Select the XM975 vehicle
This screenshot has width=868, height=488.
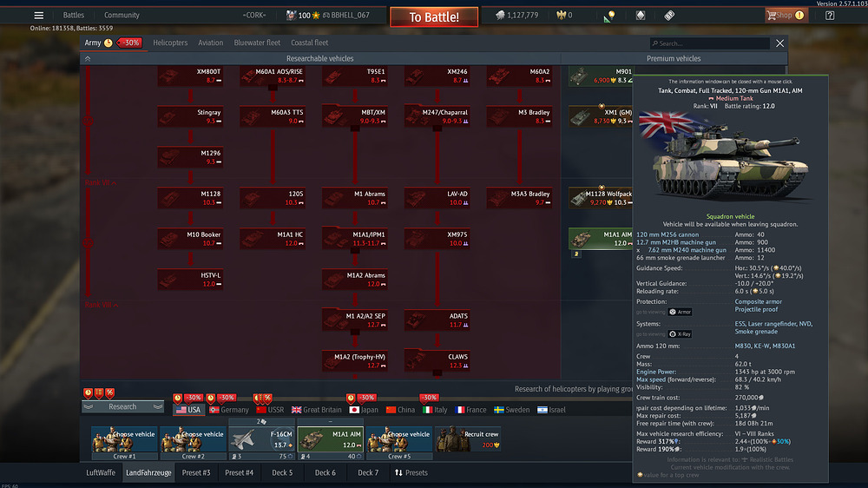[437, 239]
